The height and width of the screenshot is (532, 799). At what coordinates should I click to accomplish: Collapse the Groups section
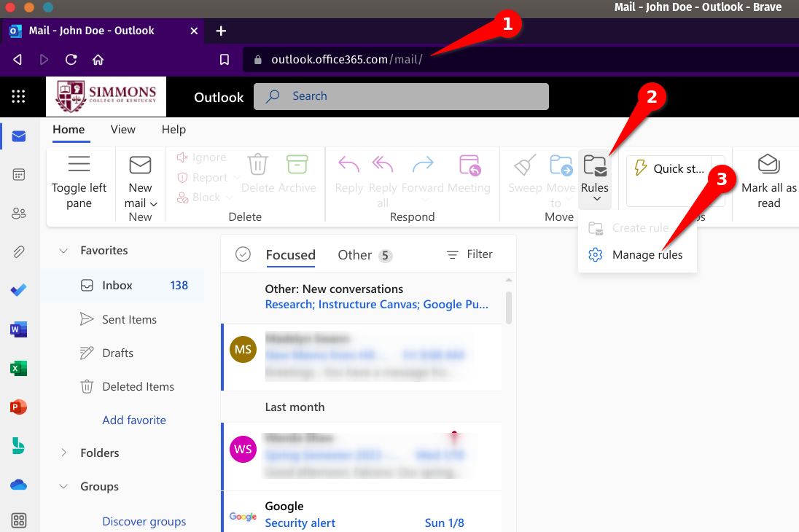click(x=63, y=486)
